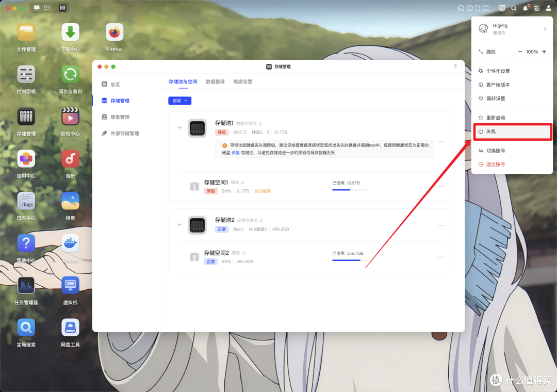This screenshot has height=392, width=557.
Task: Open the 存储管理 desktop icon
Action: pyautogui.click(x=26, y=117)
